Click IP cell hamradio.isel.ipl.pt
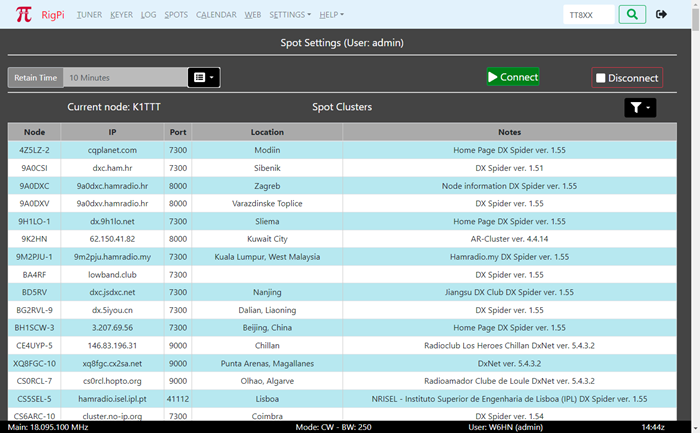The width and height of the screenshot is (700, 433). point(112,399)
